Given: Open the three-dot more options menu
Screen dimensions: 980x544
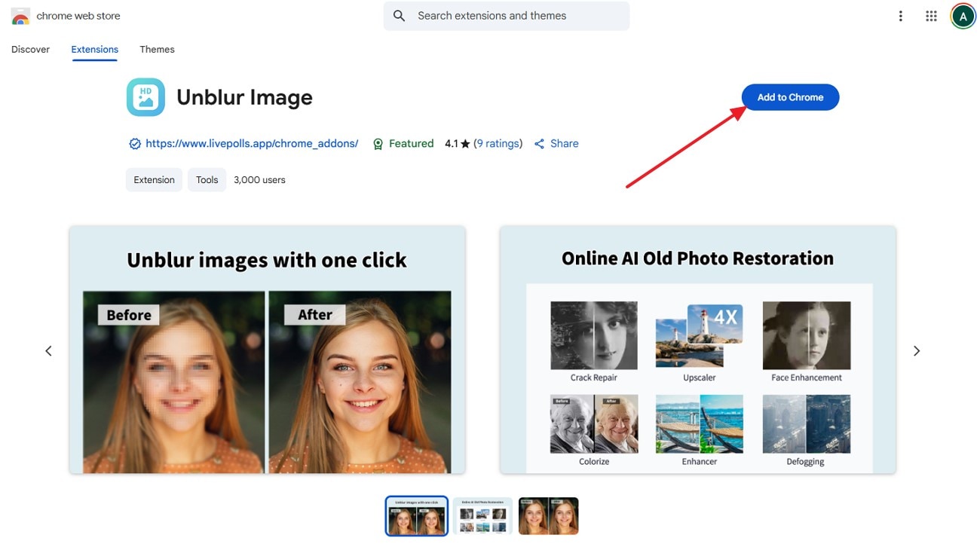Looking at the screenshot, I should click(900, 16).
